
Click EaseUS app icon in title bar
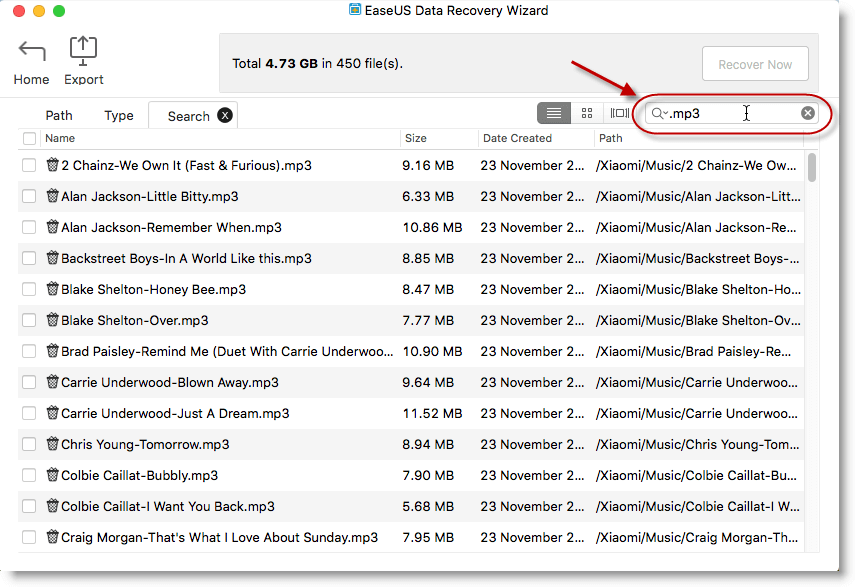(355, 10)
